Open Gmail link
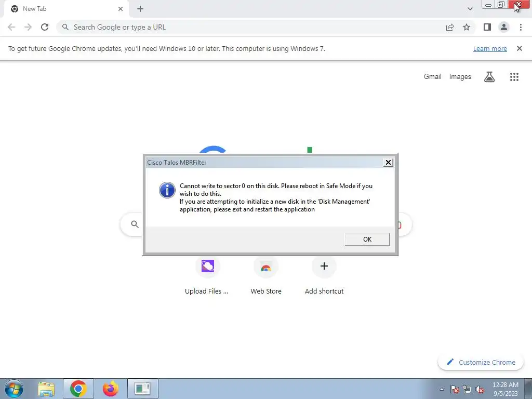 [x=433, y=77]
